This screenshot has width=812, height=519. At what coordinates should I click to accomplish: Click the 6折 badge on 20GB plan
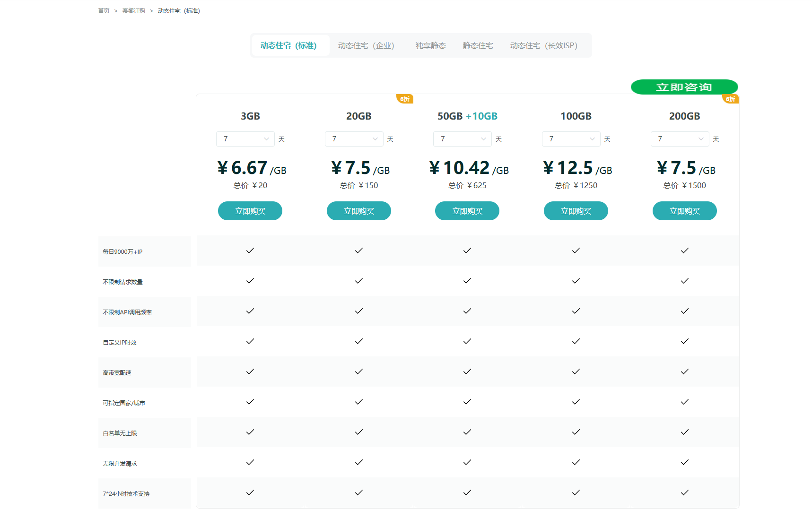coord(405,99)
